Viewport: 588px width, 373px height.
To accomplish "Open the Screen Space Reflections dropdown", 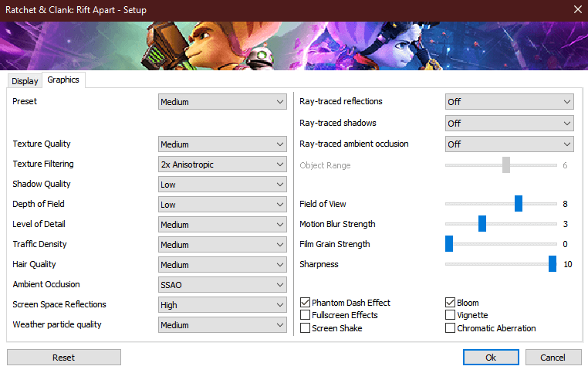I will pos(222,305).
